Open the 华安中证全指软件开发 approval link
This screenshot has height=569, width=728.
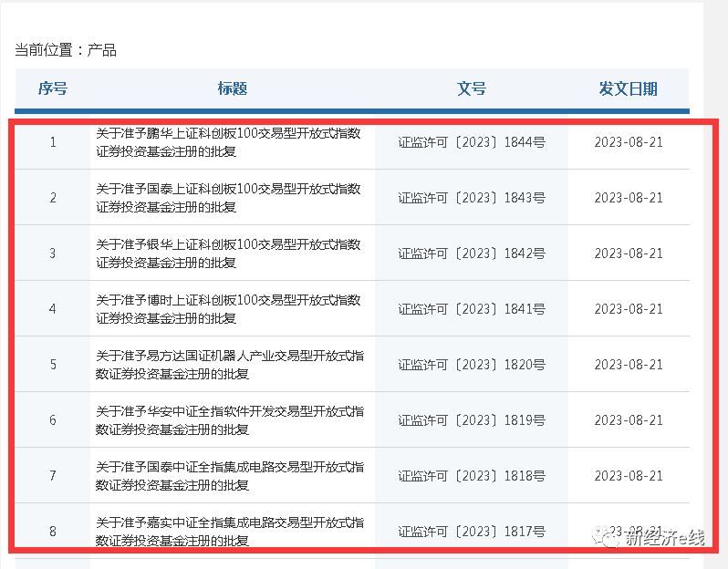pos(229,420)
